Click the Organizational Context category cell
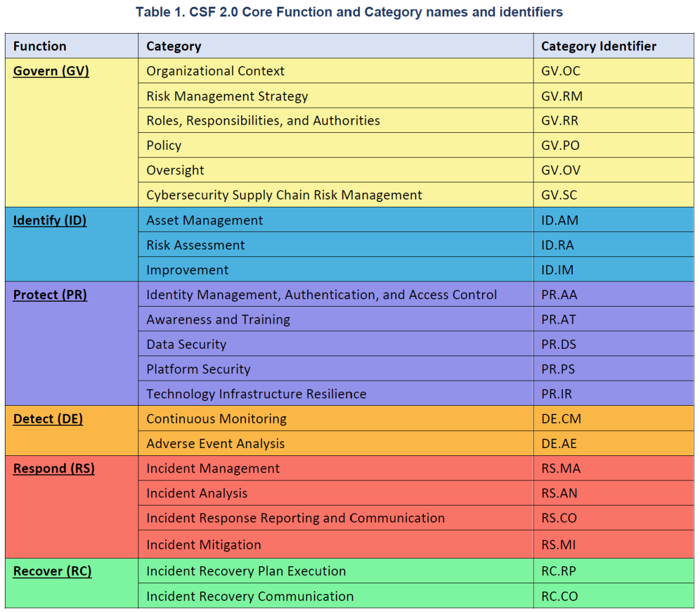Viewport: 700px width, 612px height. (x=336, y=70)
